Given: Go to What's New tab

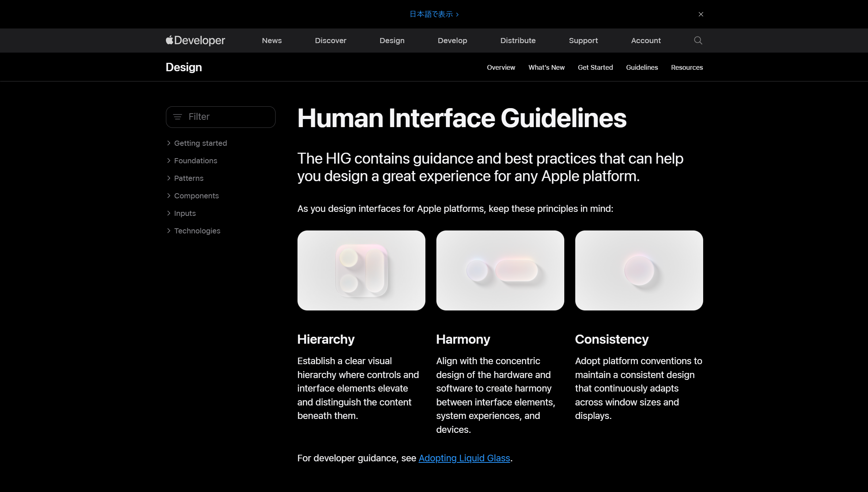Looking at the screenshot, I should (x=546, y=68).
